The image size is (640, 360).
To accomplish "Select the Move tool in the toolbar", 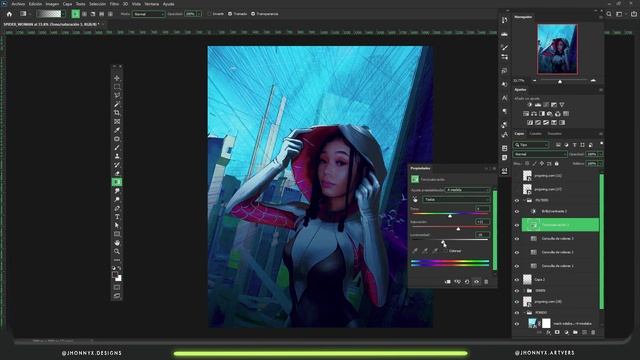I will 117,78.
